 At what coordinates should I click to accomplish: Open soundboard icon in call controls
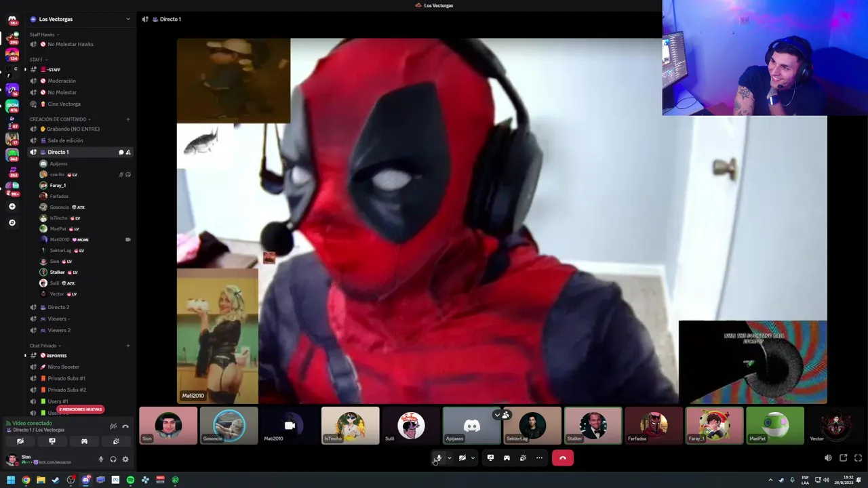[x=523, y=458]
